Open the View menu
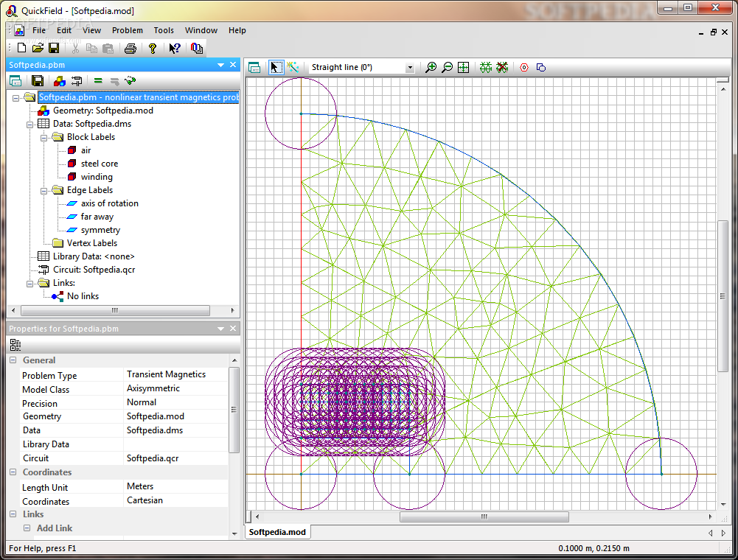The width and height of the screenshot is (738, 560). pos(91,31)
